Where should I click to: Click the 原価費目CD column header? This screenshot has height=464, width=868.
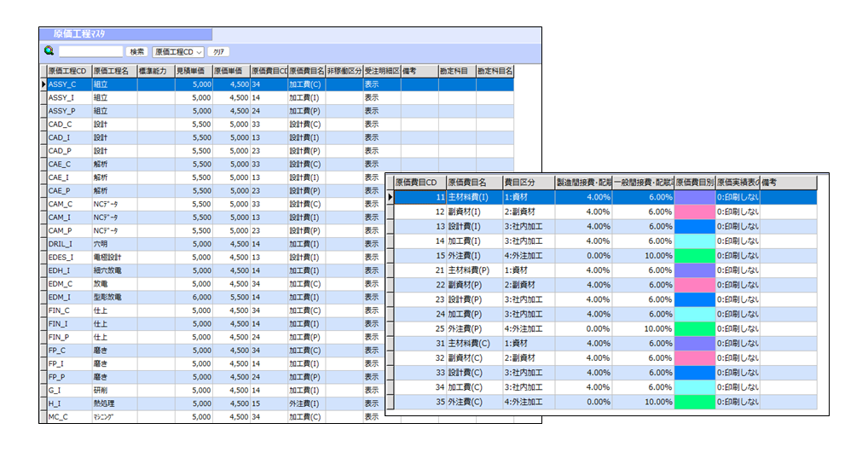420,183
